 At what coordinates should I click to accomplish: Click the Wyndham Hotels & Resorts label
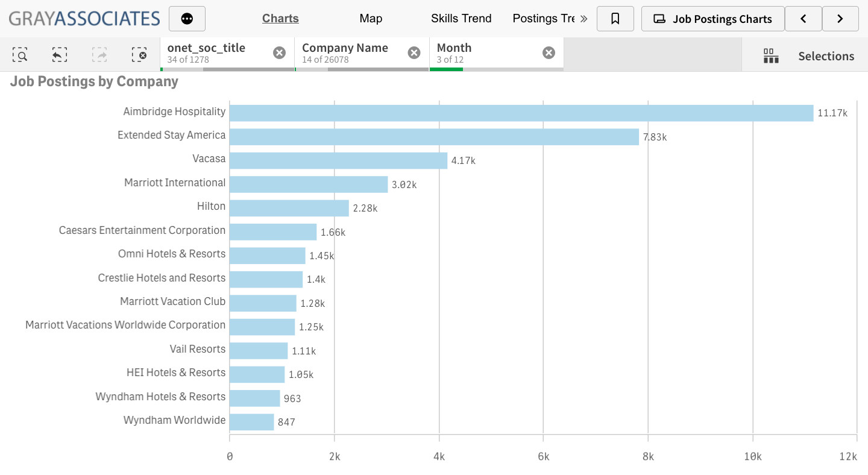tap(160, 397)
